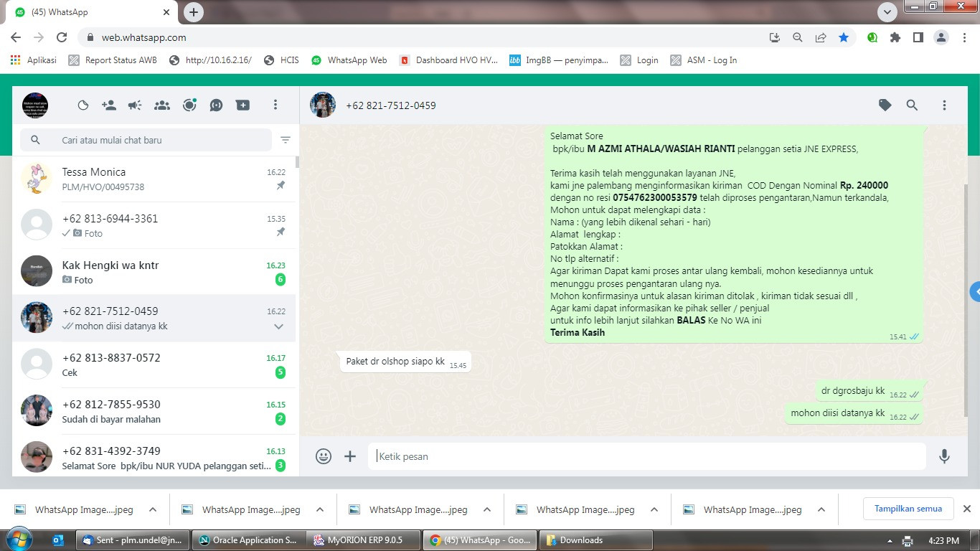Focus the 'Cari atau mulai chat baru' search field
Image resolution: width=980 pixels, height=551 pixels.
click(x=146, y=140)
